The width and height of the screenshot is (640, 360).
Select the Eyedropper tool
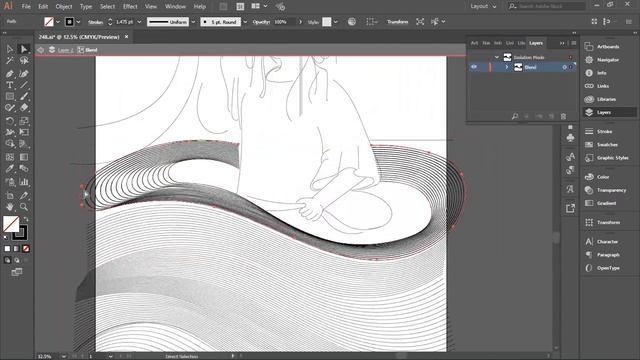point(10,169)
